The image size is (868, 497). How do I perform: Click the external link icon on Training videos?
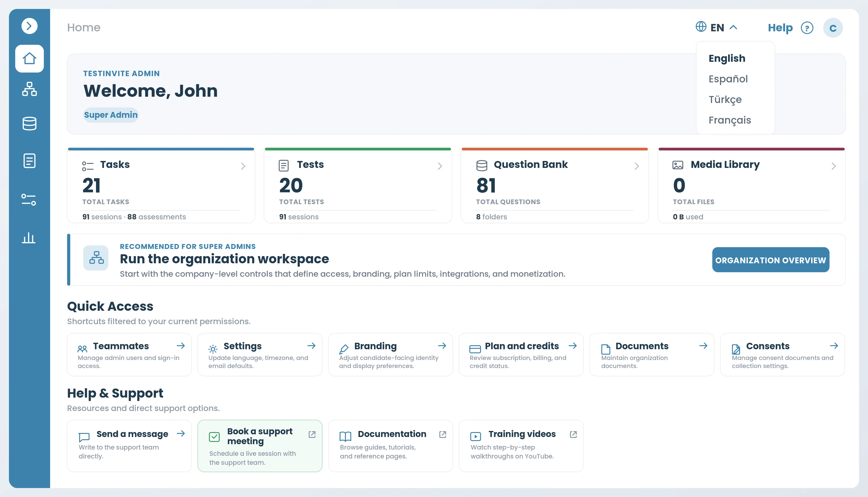coord(573,434)
